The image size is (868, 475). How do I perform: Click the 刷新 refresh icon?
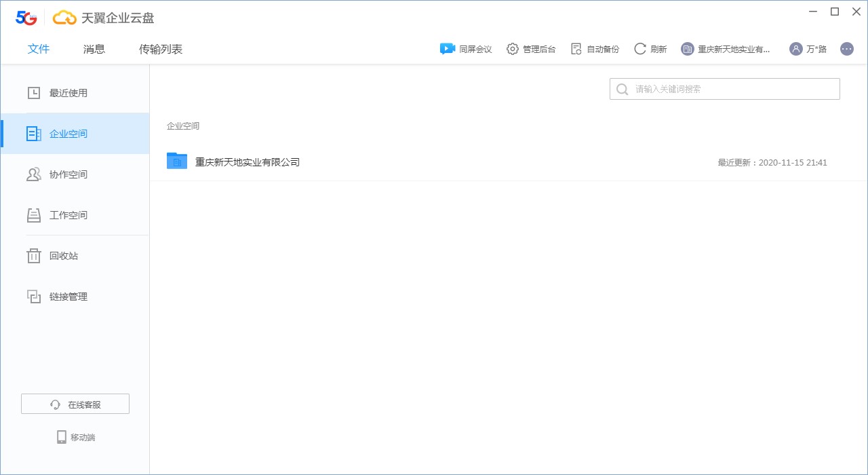(640, 49)
